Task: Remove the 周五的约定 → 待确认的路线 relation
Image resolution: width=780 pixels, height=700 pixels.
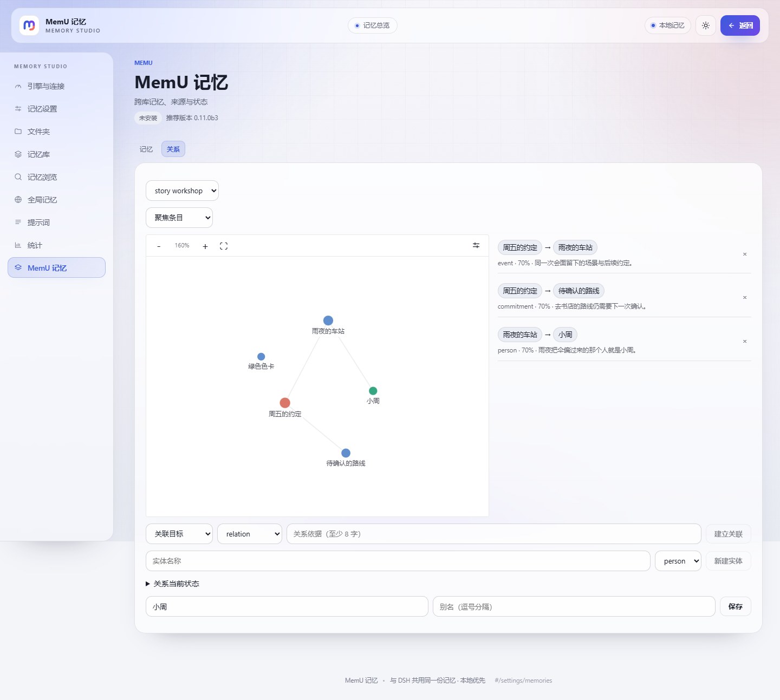Action: [745, 297]
